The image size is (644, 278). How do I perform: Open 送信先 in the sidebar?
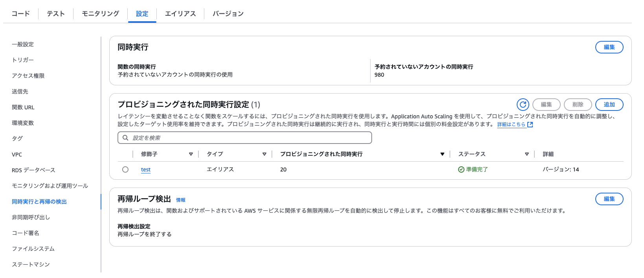click(x=20, y=92)
